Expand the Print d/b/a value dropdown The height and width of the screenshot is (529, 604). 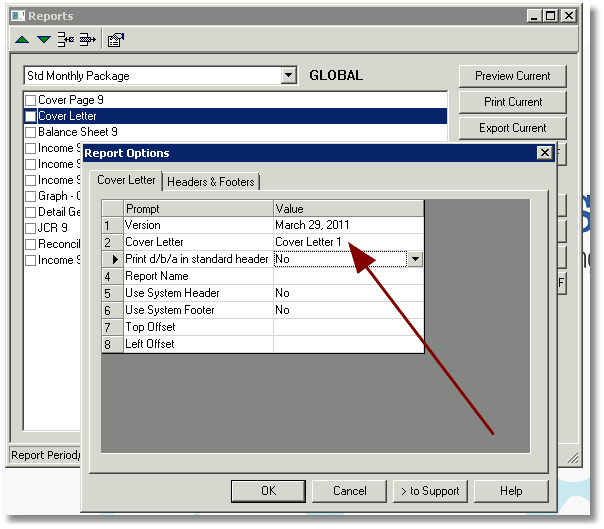point(415,259)
